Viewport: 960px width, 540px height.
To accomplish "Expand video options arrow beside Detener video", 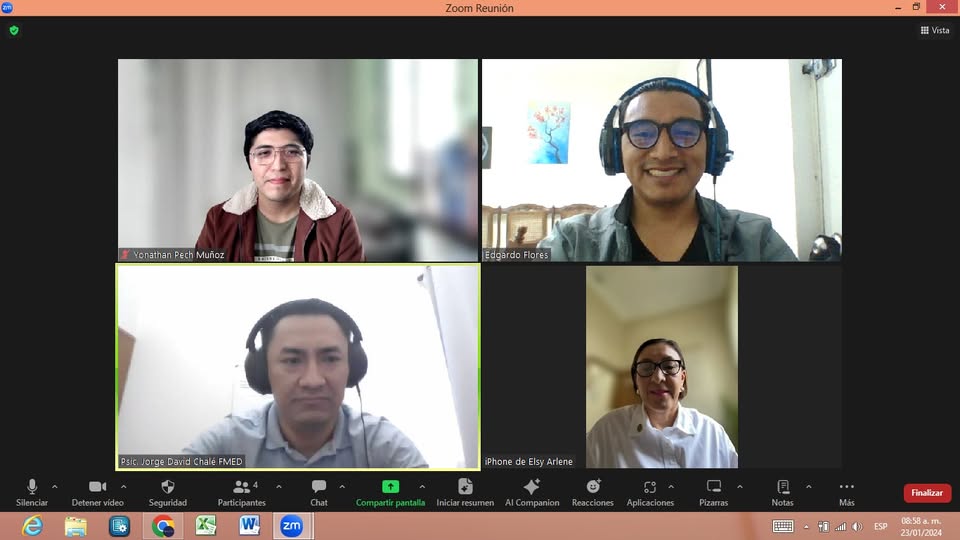I will [123, 487].
